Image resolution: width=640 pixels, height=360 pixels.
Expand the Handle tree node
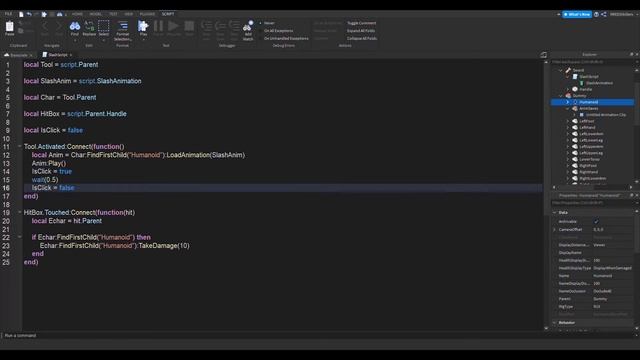(x=567, y=89)
